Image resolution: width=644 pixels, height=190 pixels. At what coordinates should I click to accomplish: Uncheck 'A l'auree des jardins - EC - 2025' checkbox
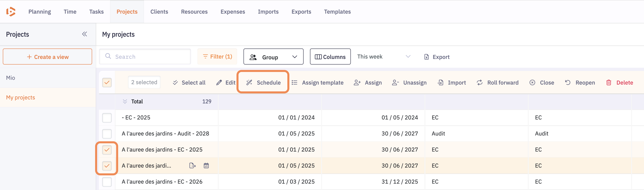(x=107, y=150)
